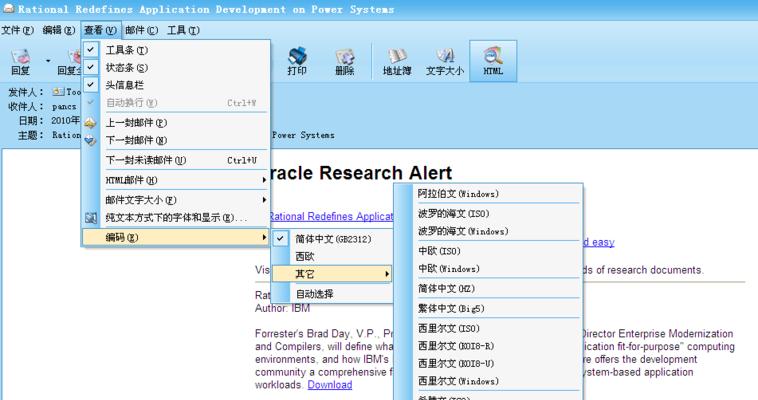
Task: Choose 下一封未读邮件 (Next unread)
Action: tap(175, 160)
